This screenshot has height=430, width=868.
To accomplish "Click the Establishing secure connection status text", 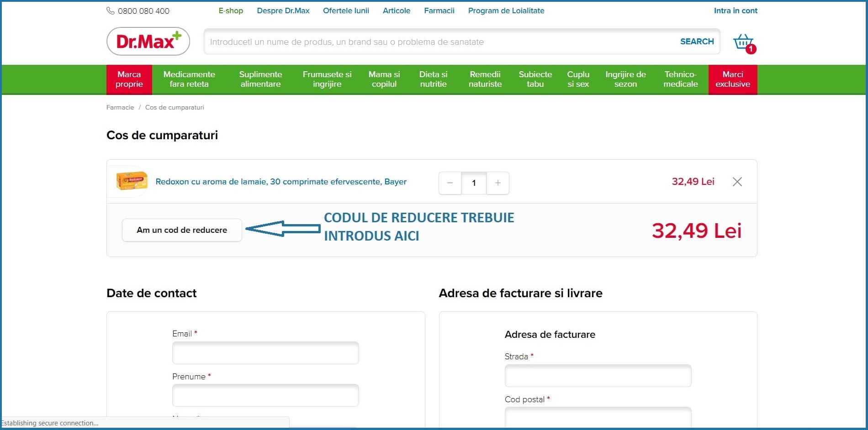I will click(x=50, y=423).
